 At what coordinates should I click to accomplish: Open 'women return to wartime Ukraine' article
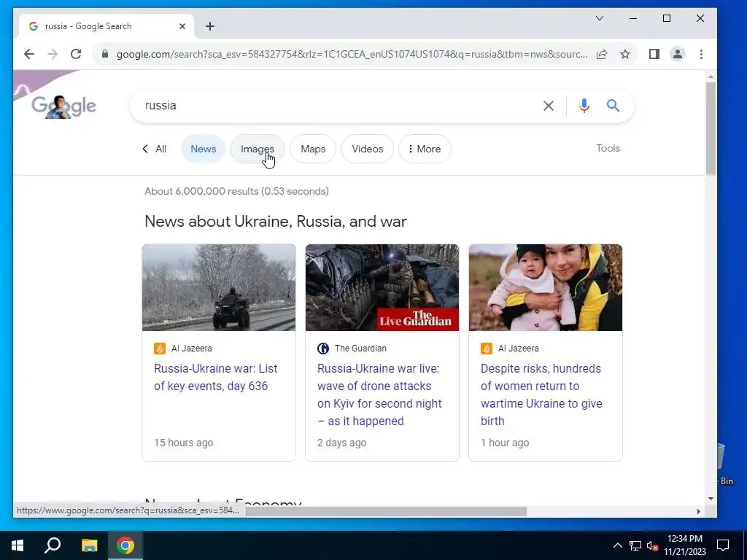pyautogui.click(x=541, y=394)
